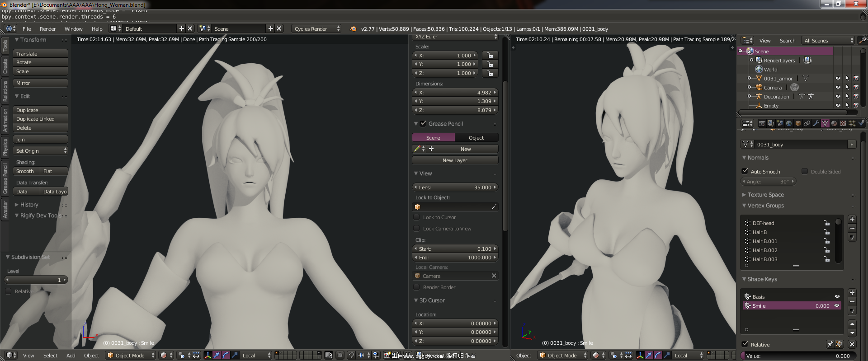Open the Cycles Render engine dropdown
The width and height of the screenshot is (868, 361).
316,28
